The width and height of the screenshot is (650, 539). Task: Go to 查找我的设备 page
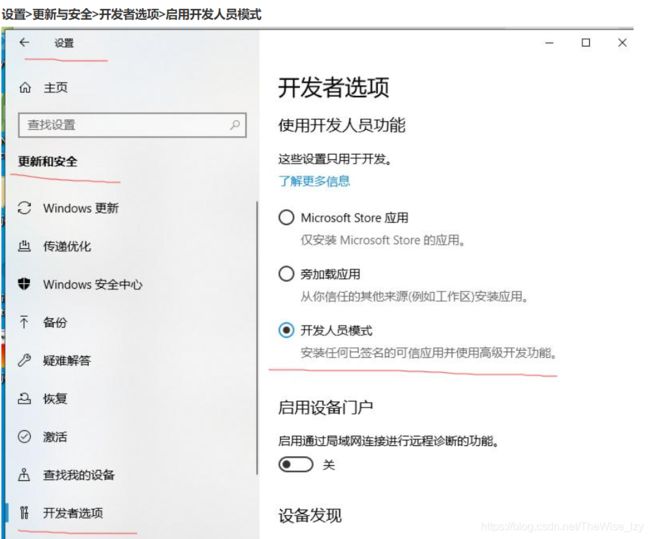pos(79,475)
